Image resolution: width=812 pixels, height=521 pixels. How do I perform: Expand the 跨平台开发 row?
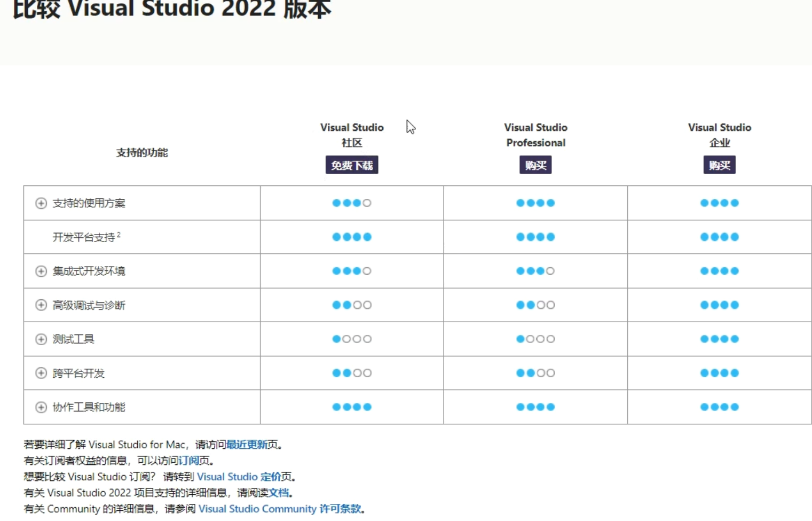[x=41, y=373]
